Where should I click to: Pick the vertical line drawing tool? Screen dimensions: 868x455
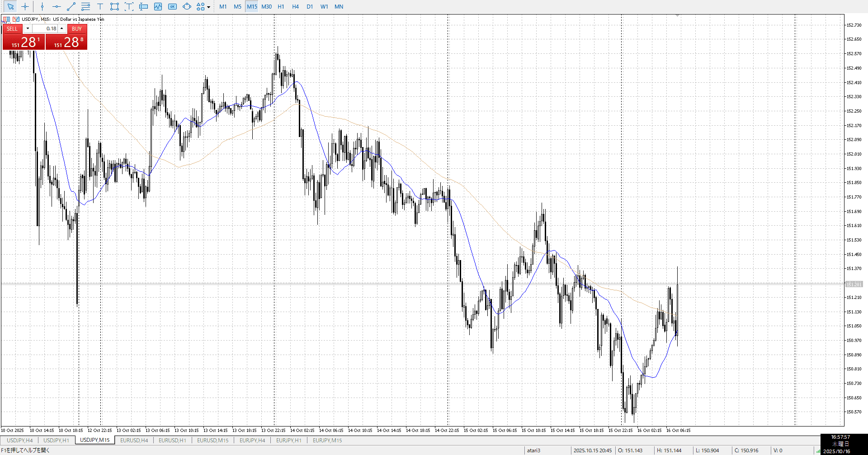point(42,6)
